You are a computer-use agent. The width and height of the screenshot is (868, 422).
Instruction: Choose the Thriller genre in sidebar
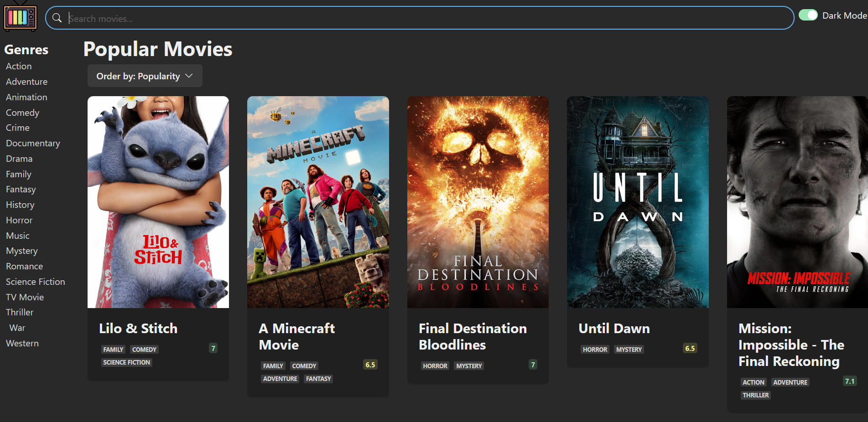point(20,312)
